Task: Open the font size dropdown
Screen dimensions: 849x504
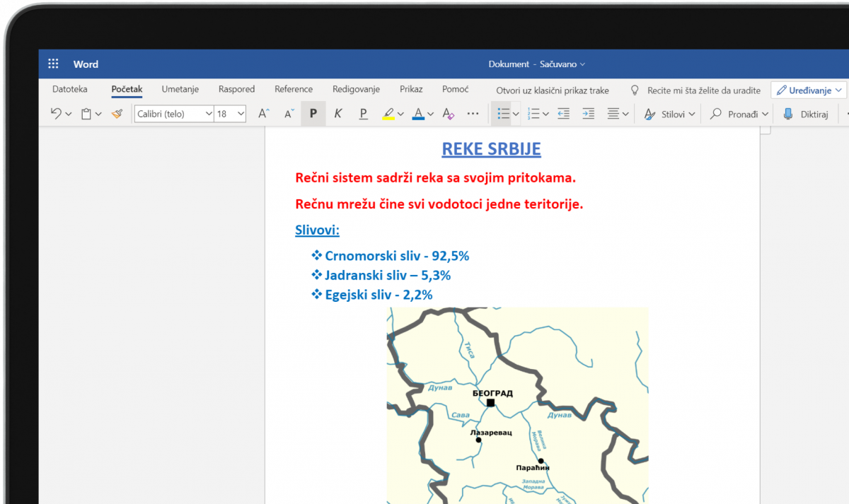Action: [x=240, y=113]
